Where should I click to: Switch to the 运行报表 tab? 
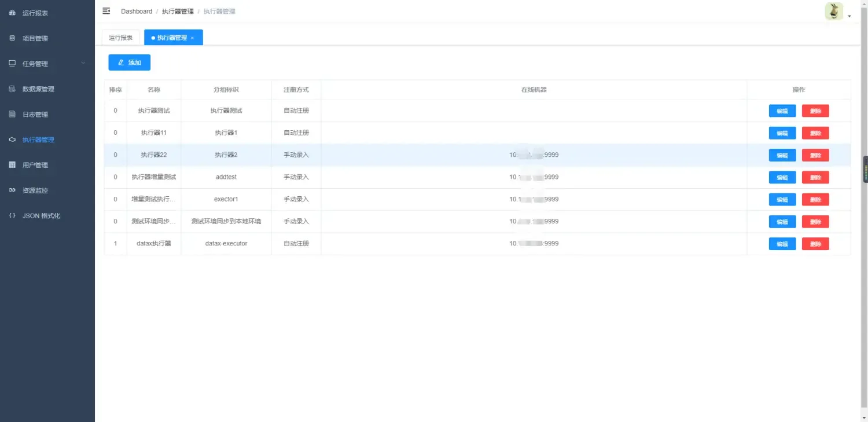coord(120,36)
